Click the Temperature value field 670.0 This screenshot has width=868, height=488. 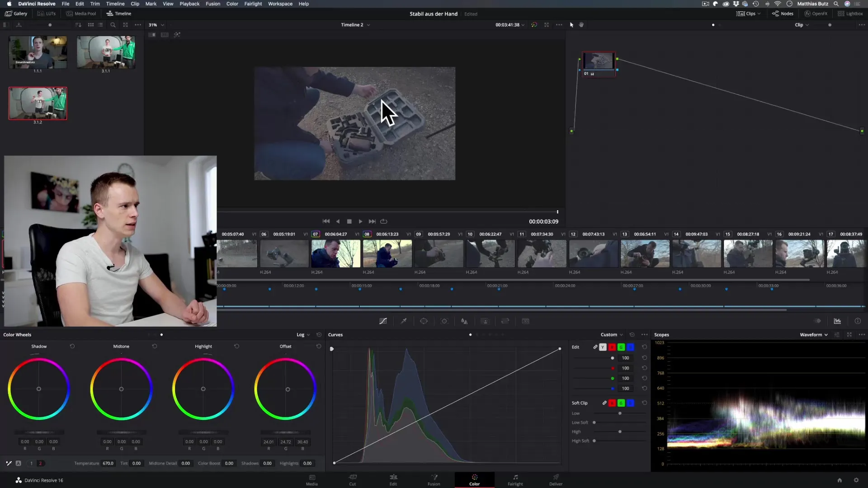[108, 463]
